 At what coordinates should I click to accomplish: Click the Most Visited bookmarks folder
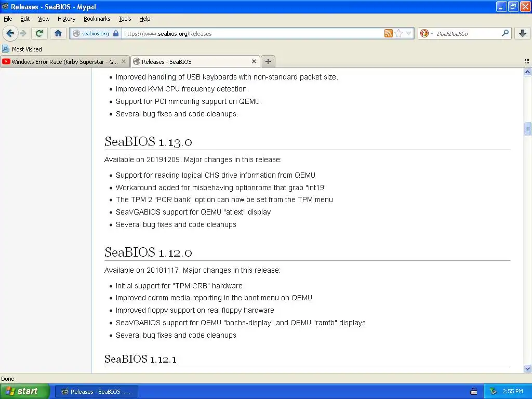(x=22, y=49)
